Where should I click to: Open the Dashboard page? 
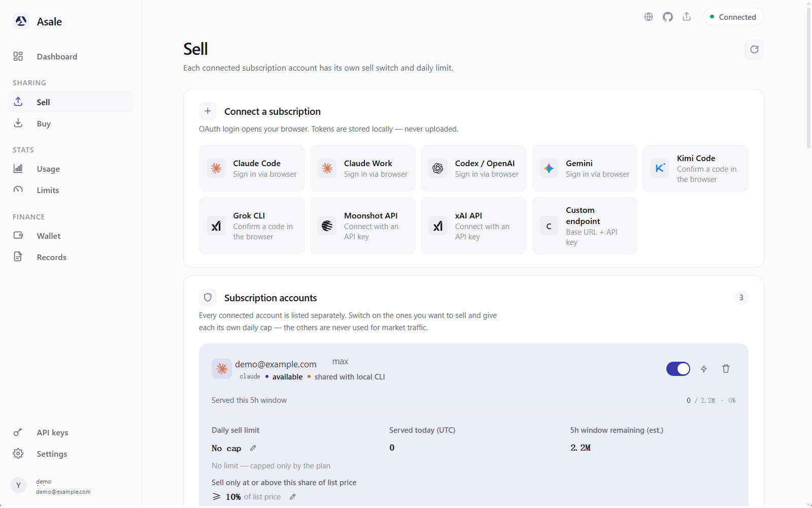[71, 56]
